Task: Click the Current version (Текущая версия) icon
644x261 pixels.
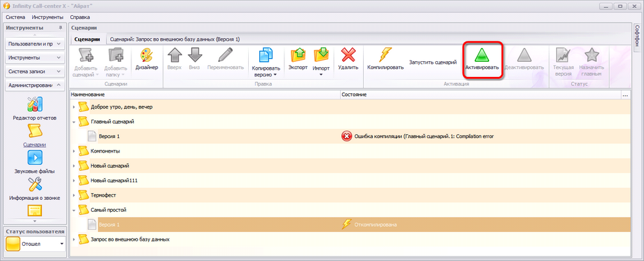Action: [563, 55]
